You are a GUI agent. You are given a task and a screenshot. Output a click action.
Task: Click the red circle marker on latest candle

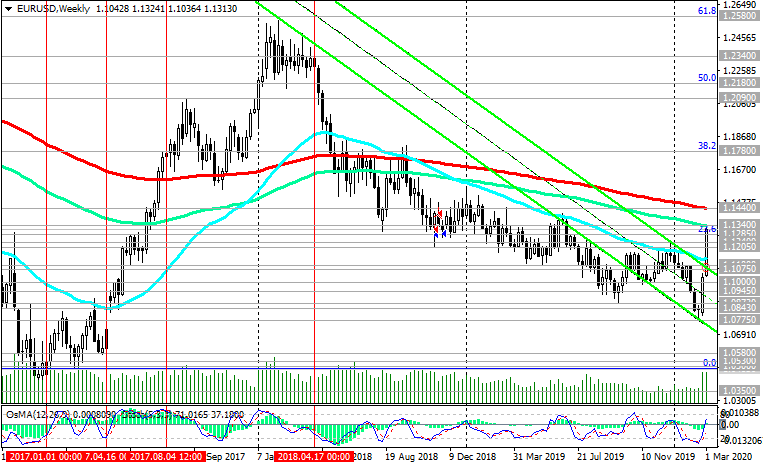pos(706,267)
